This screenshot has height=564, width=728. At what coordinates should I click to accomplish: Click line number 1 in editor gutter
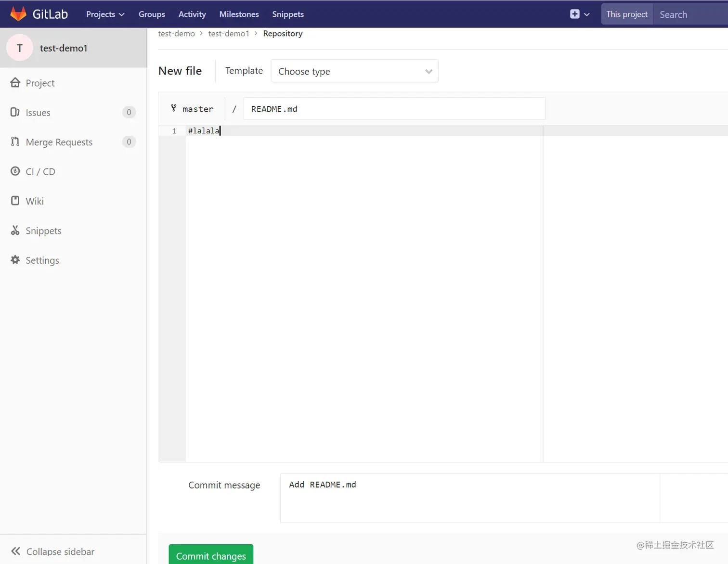click(x=174, y=131)
